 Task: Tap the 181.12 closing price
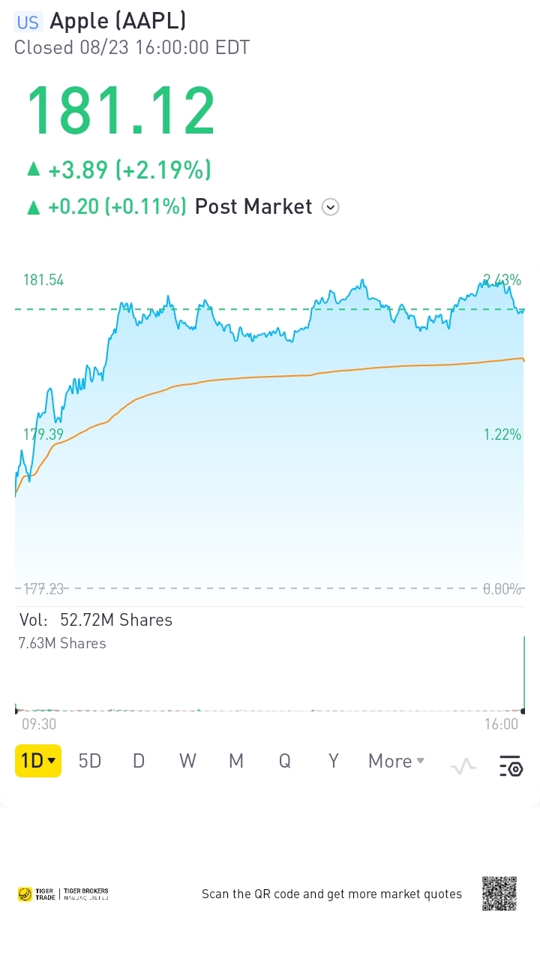[121, 111]
